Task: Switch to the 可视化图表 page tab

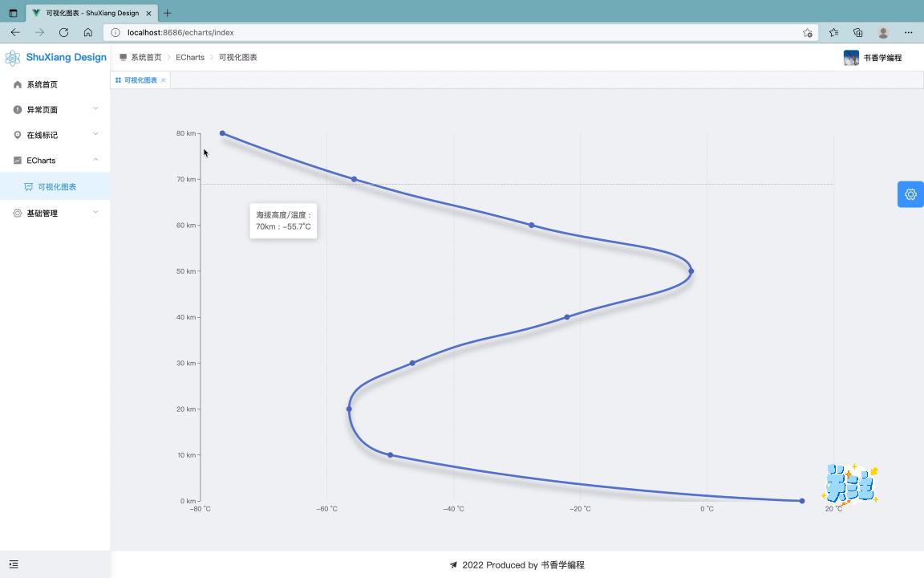Action: click(140, 80)
